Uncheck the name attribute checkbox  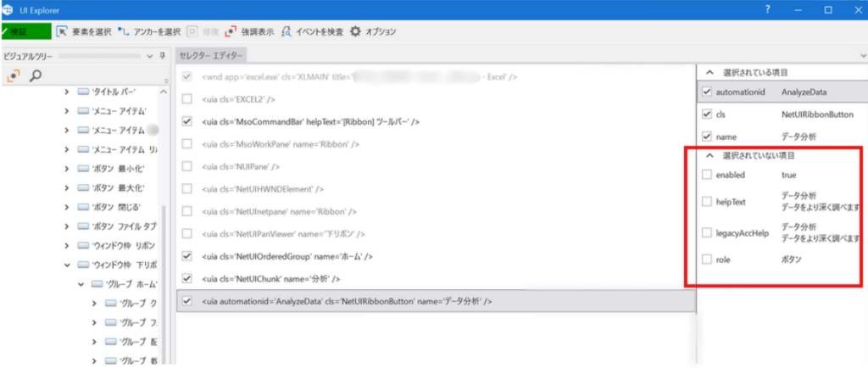(706, 137)
